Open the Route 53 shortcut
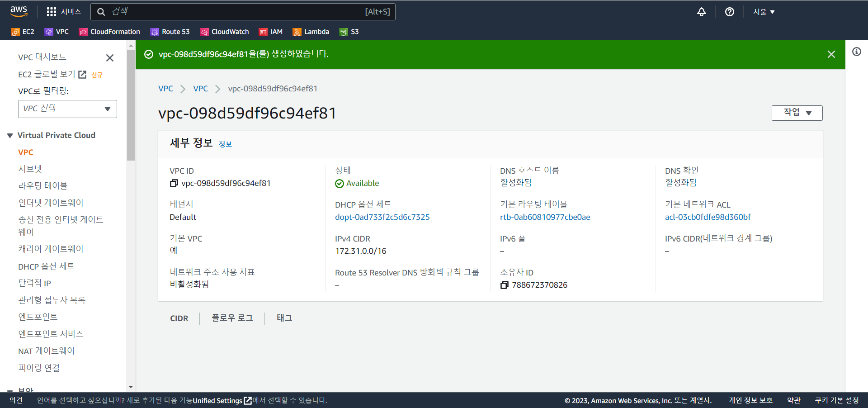 (x=170, y=32)
